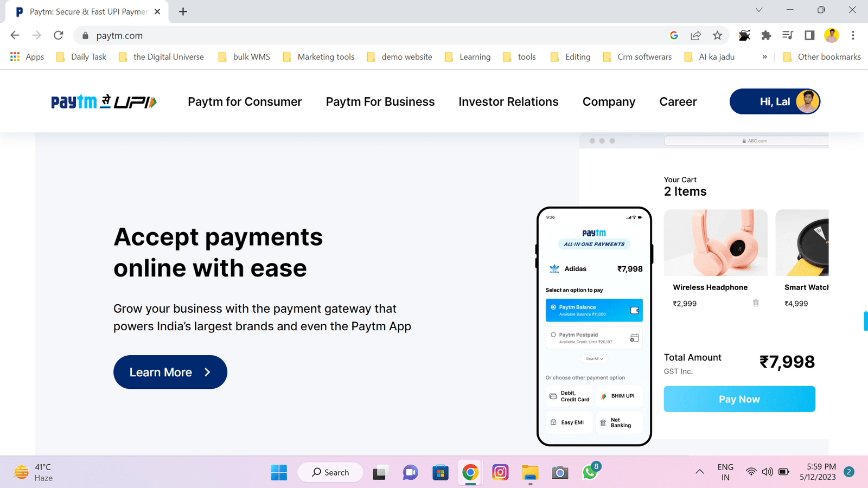Launch WhatsApp from the taskbar
The width and height of the screenshot is (868, 488).
[x=590, y=472]
